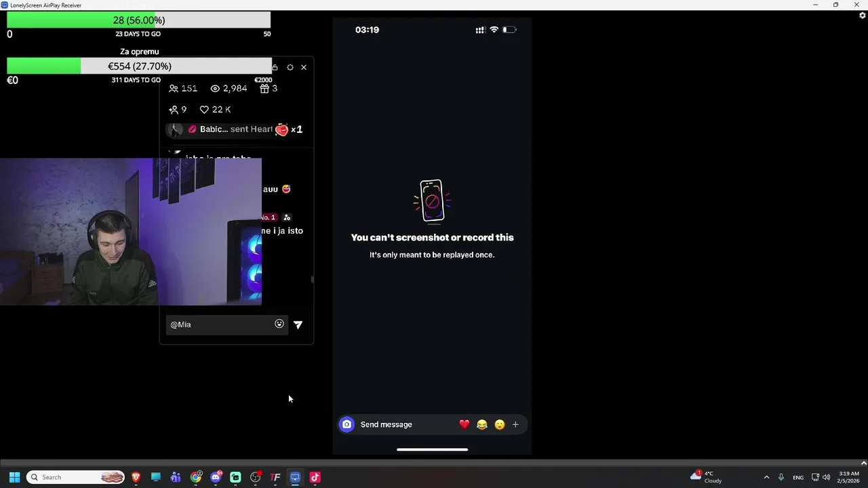The height and width of the screenshot is (488, 868).
Task: Click the chat panel scrollbar handle
Action: coord(312,279)
